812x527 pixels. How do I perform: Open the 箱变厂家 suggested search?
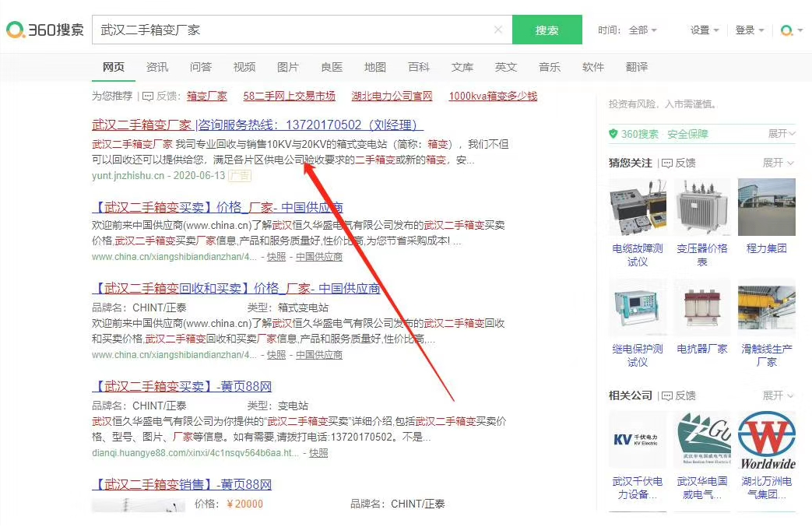207,97
